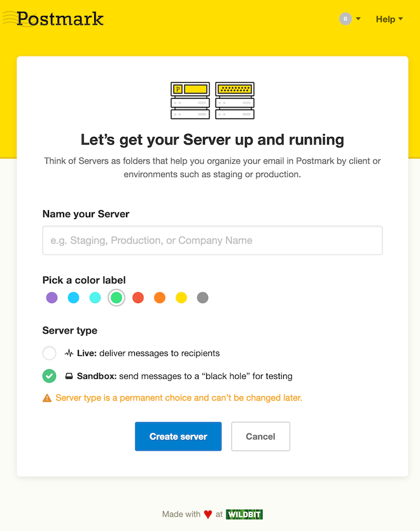
Task: Pick the blue color label
Action: click(x=74, y=297)
